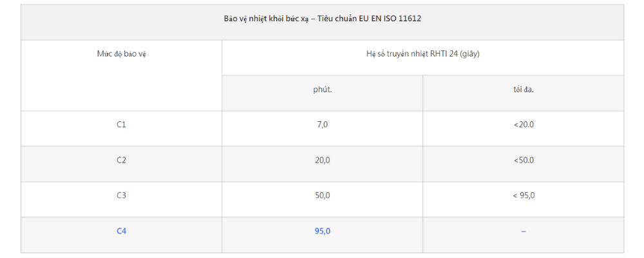Select the 'tối đa.' column header

523,89
